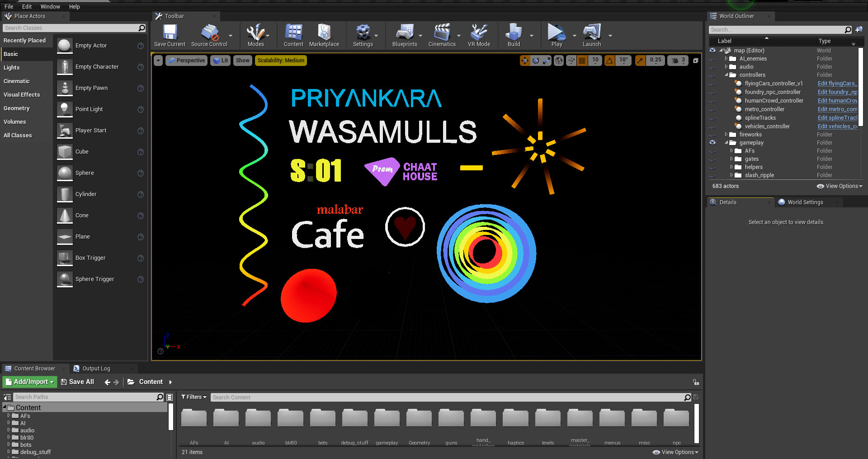
Task: Open the Cinematics toolbar icon
Action: click(442, 35)
